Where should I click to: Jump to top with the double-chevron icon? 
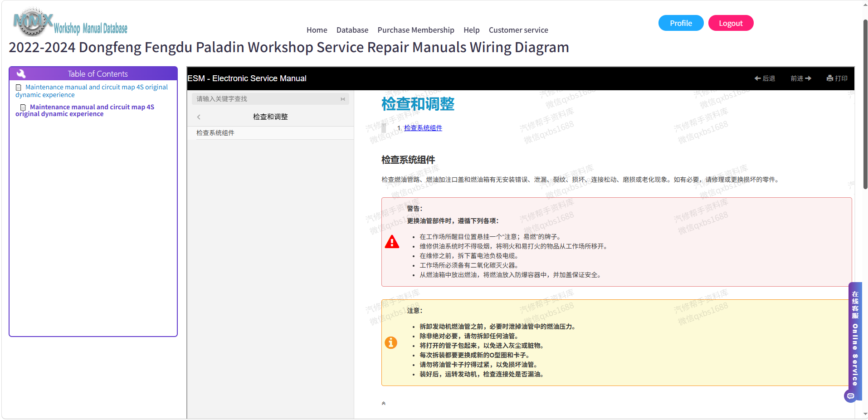[384, 403]
